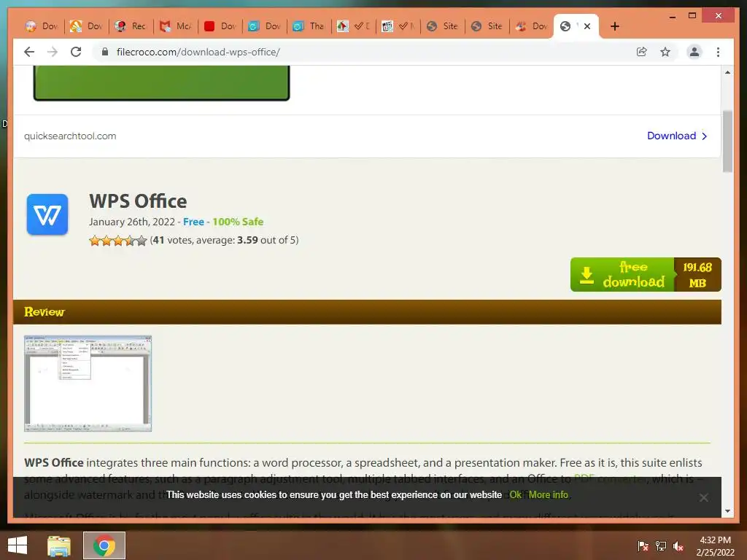
Task: Click the network icon in system tray
Action: pyautogui.click(x=661, y=546)
